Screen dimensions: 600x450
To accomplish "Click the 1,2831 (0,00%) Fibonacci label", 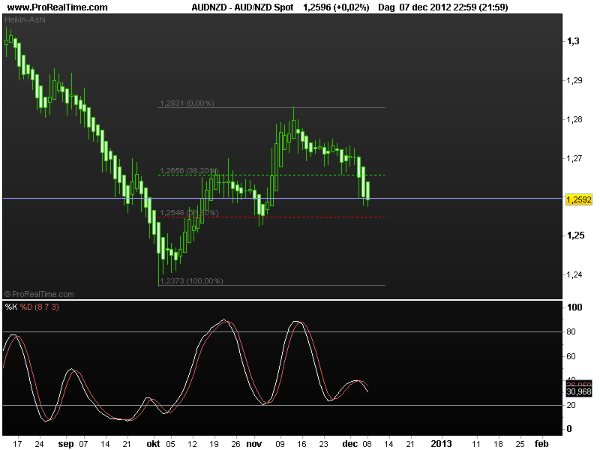I will [x=187, y=103].
